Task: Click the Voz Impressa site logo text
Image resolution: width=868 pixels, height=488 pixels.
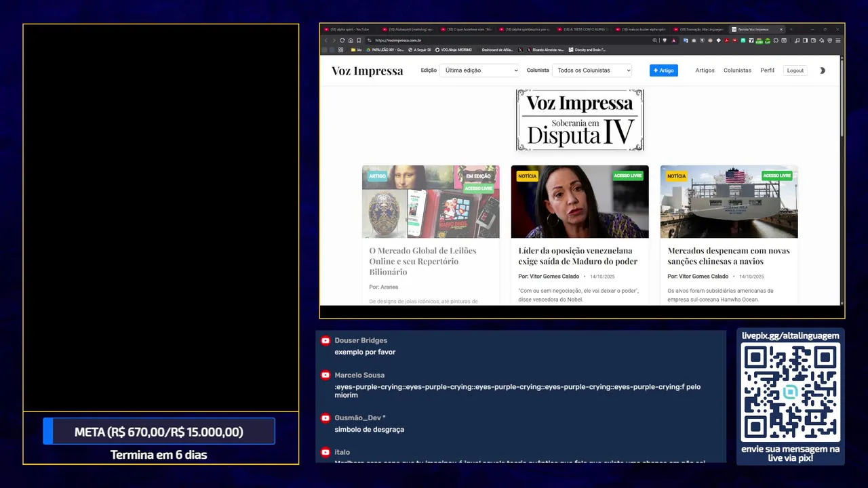Action: pyautogui.click(x=368, y=70)
